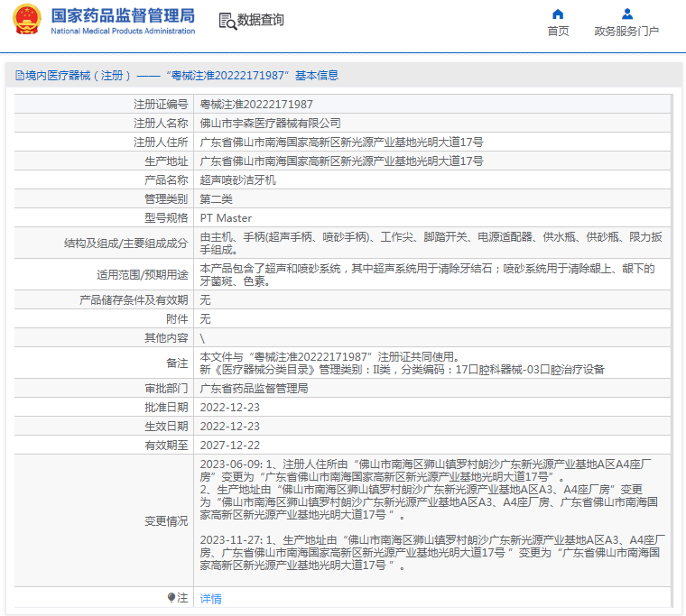
Task: Click the 注册证编号 label
Action: [161, 105]
